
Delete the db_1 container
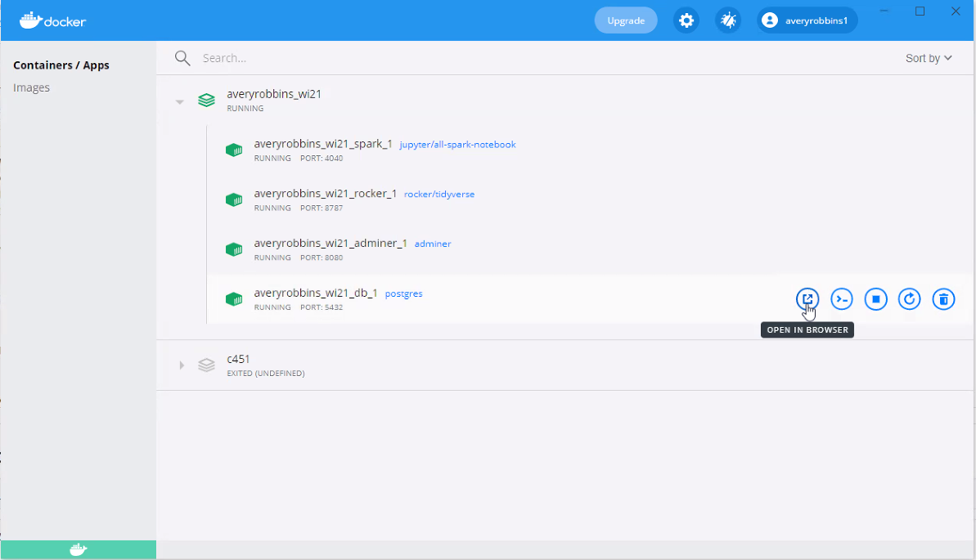click(x=943, y=299)
